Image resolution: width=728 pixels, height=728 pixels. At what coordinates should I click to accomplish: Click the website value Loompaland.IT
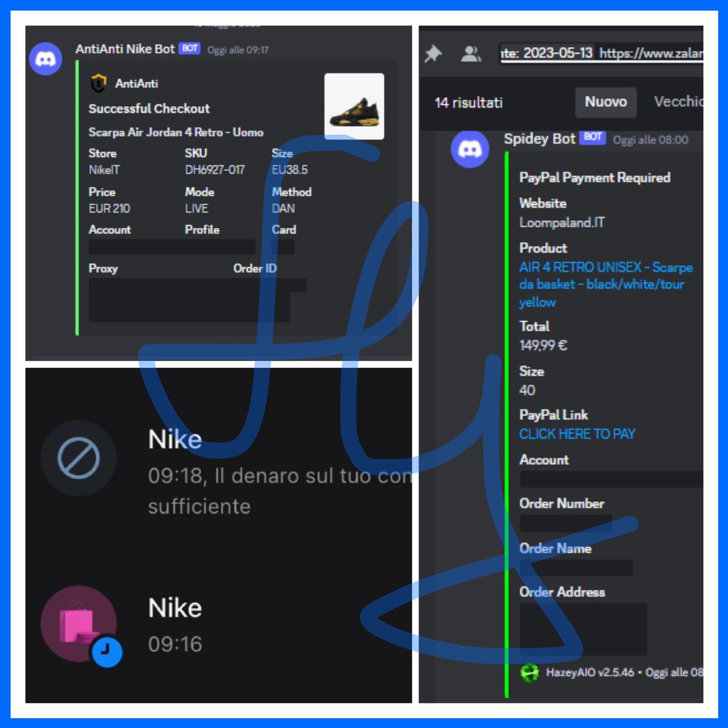pos(562,223)
